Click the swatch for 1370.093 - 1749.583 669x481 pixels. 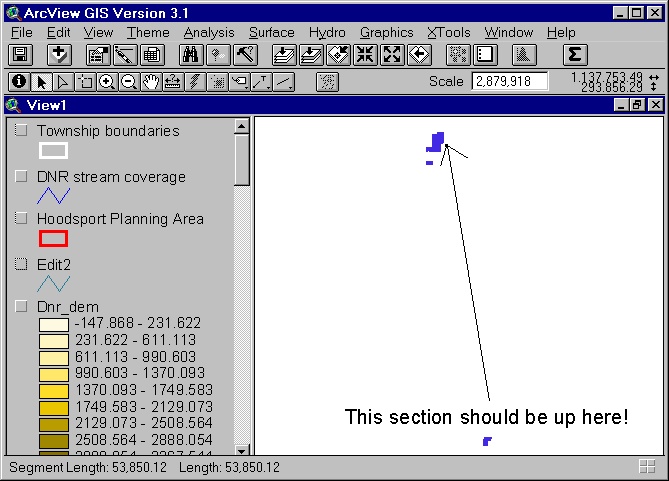54,391
